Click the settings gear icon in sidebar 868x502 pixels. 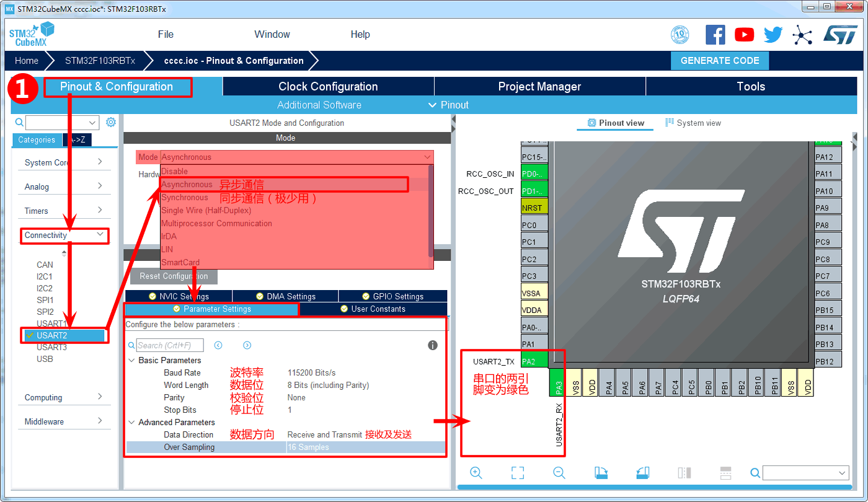pos(111,122)
